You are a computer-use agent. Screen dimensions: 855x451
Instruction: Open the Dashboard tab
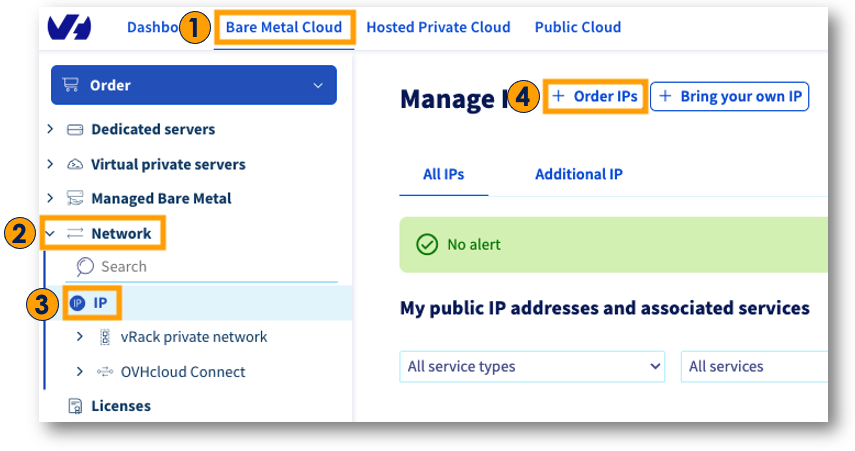(x=153, y=27)
